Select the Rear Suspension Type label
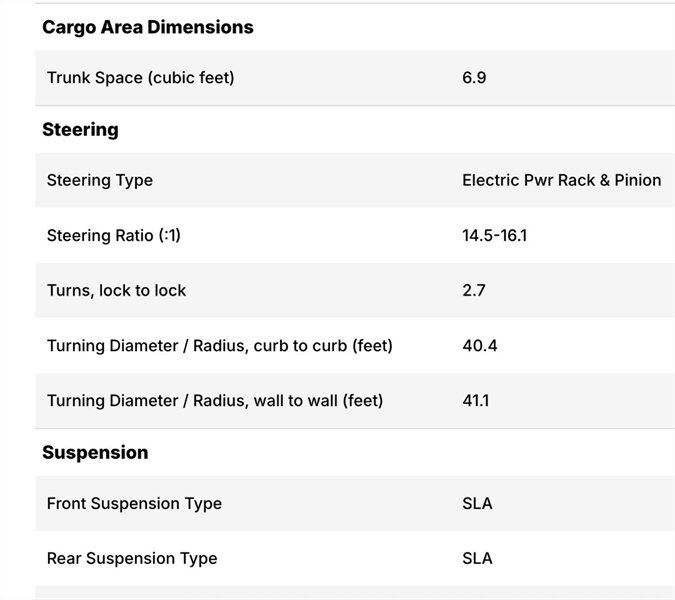This screenshot has height=600, width=675. click(132, 558)
